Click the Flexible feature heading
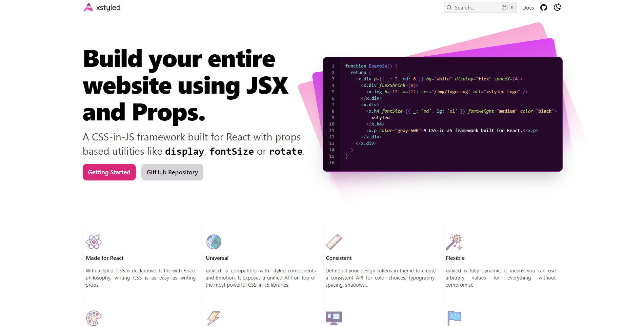Viewport: 644px width, 327px height. click(455, 258)
